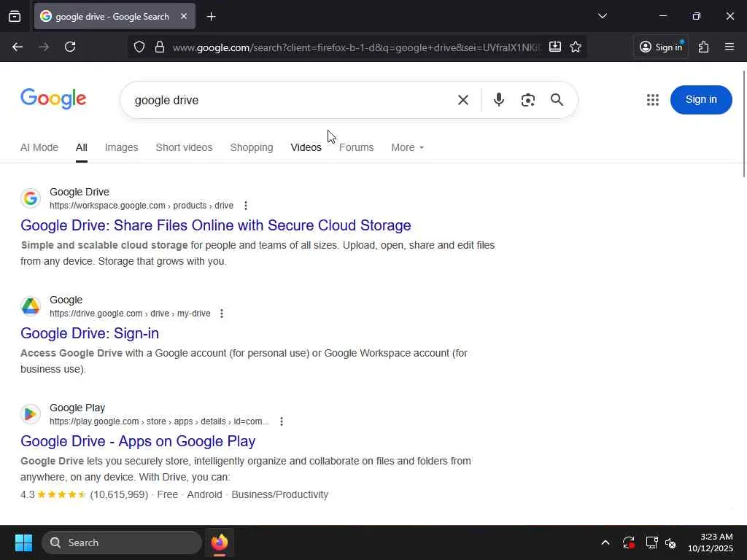Open options for drive.google.com result
Viewport: 747px width, 560px height.
222,314
